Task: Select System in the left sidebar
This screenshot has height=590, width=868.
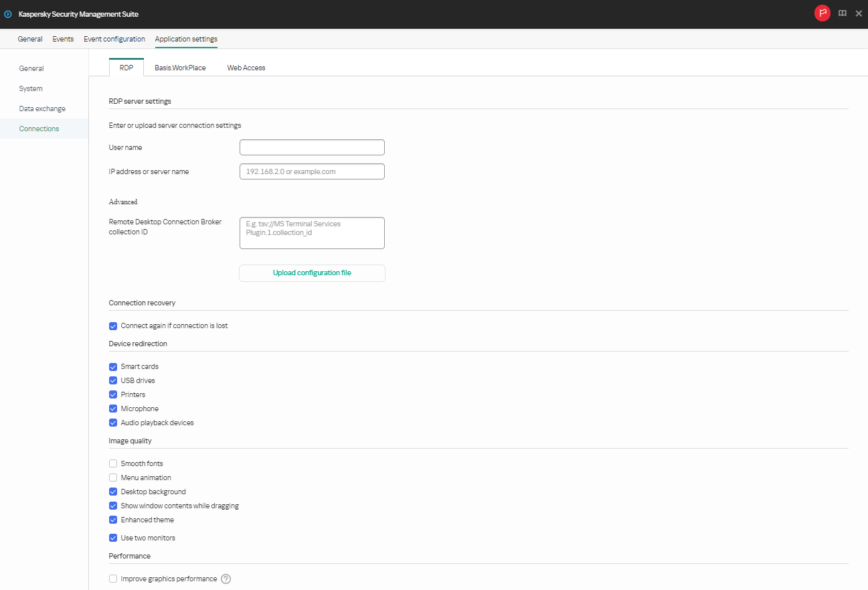Action: pyautogui.click(x=30, y=88)
